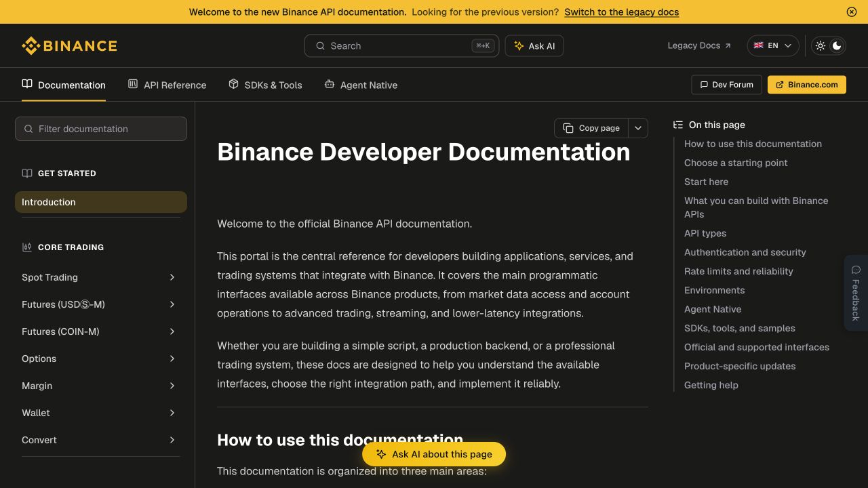This screenshot has width=868, height=488.
Task: Dismiss the welcome banner with the close icon
Action: tap(852, 12)
